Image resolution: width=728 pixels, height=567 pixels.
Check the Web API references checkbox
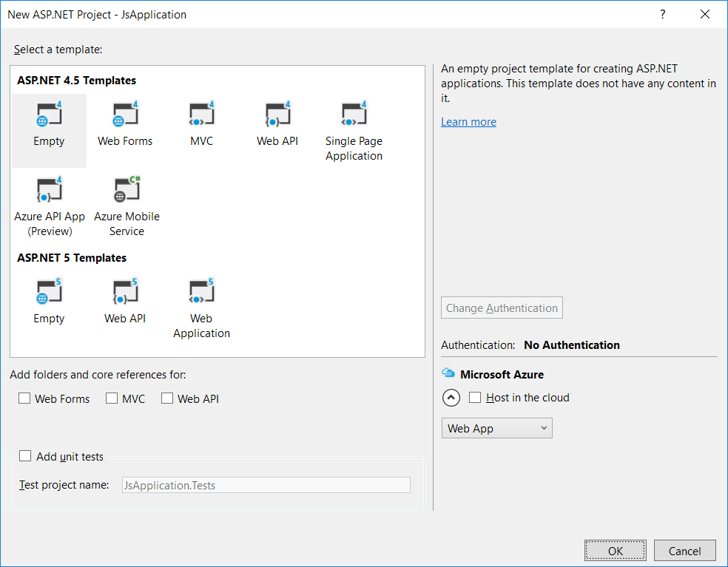(x=167, y=398)
